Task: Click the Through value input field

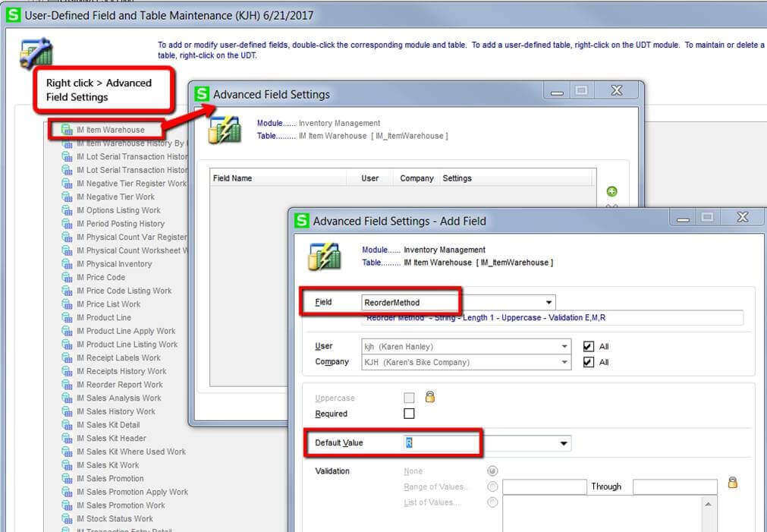Action: 674,486
